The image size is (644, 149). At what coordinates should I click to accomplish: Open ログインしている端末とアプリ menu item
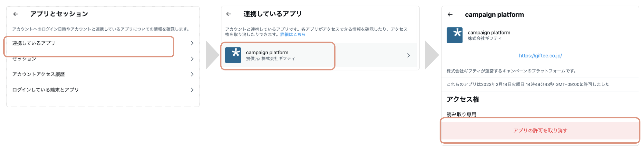point(46,90)
